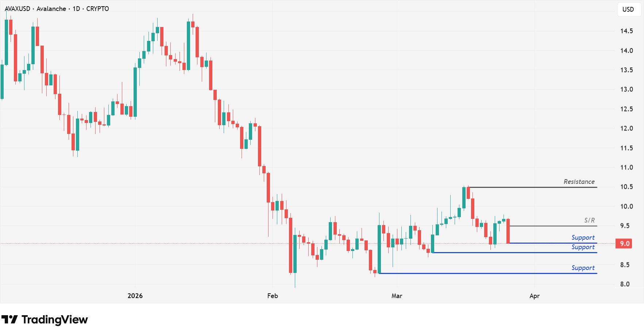This screenshot has width=644, height=336.
Task: Click the red 9.0 current price tag
Action: [624, 243]
